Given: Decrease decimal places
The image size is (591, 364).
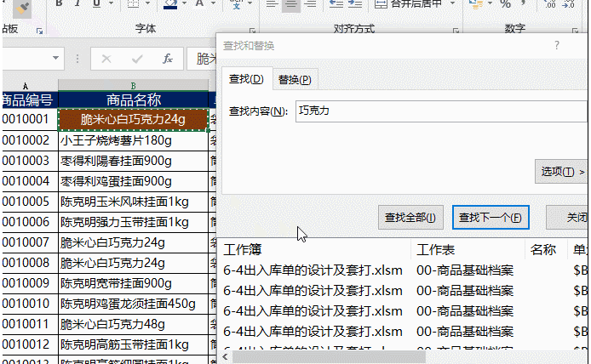Looking at the screenshot, I should coord(568,4).
